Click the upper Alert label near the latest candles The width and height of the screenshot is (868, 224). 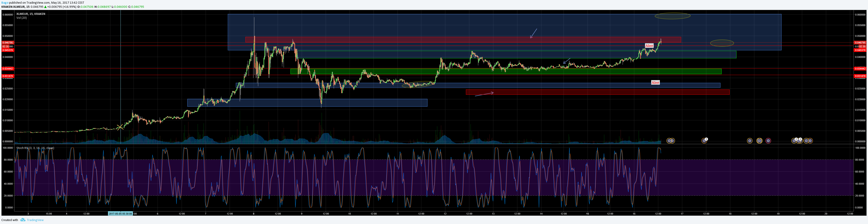point(649,46)
